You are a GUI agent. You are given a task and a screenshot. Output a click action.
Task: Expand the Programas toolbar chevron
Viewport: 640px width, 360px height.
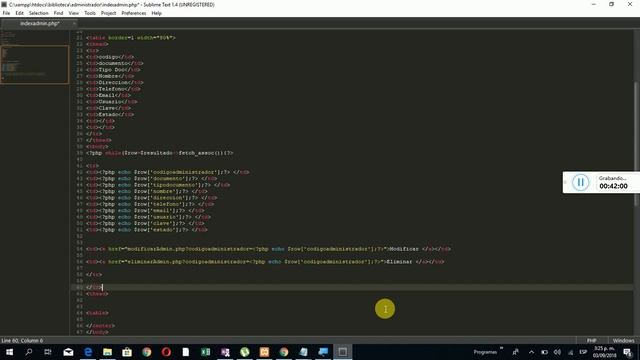[501, 349]
